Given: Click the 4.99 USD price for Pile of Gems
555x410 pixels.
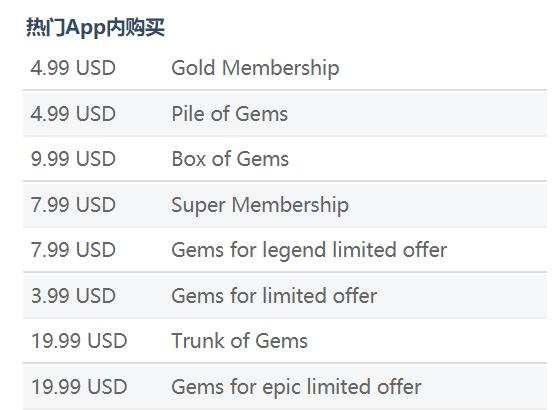Looking at the screenshot, I should click(x=73, y=114).
